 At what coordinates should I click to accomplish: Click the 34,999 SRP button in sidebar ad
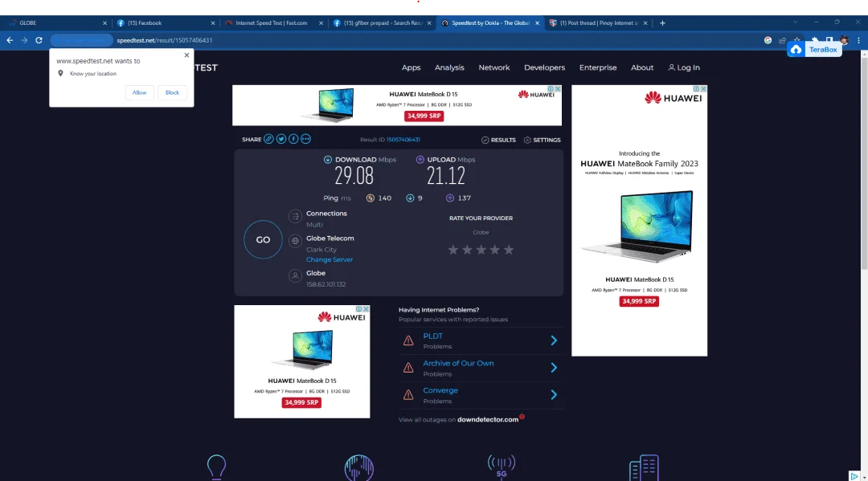[x=639, y=301]
